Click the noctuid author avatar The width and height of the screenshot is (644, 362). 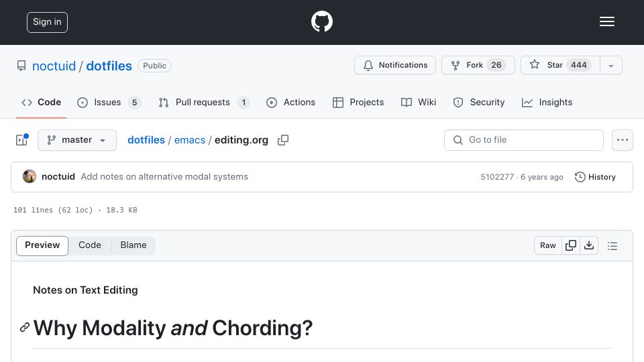tap(29, 176)
